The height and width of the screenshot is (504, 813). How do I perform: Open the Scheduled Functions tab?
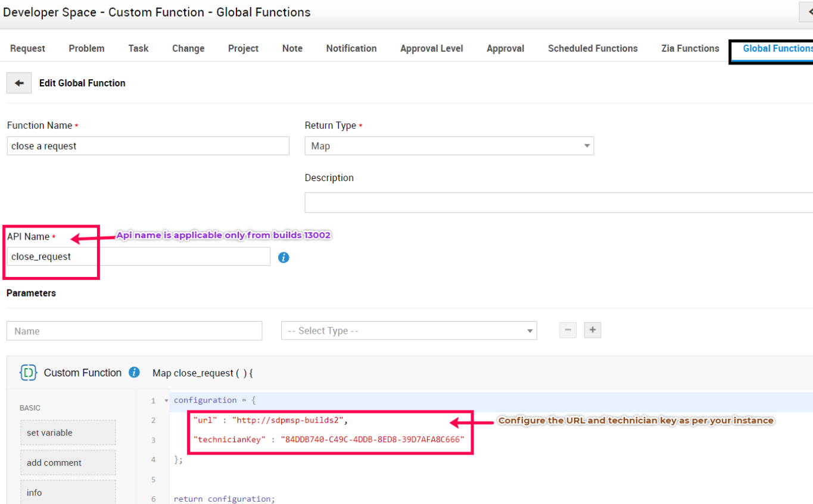(592, 49)
